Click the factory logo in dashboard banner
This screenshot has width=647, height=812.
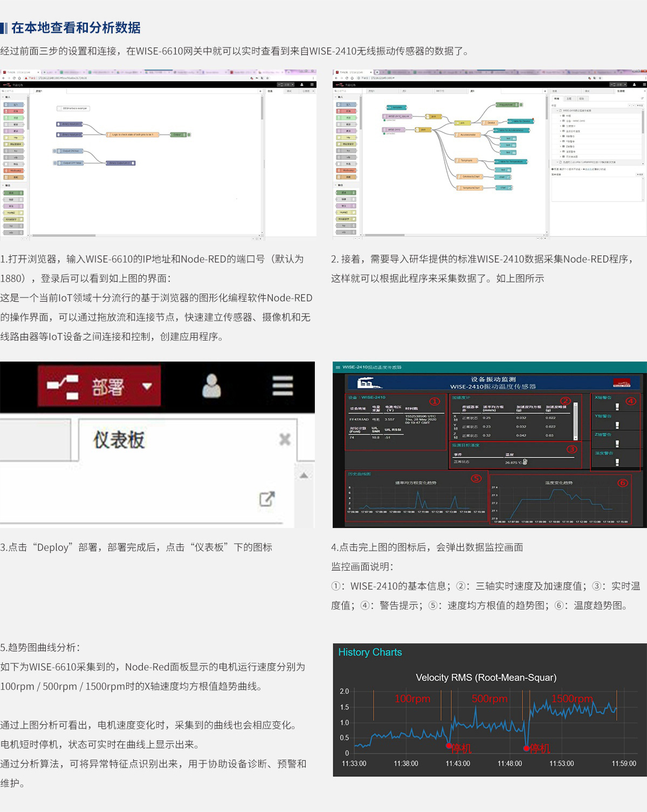click(369, 383)
